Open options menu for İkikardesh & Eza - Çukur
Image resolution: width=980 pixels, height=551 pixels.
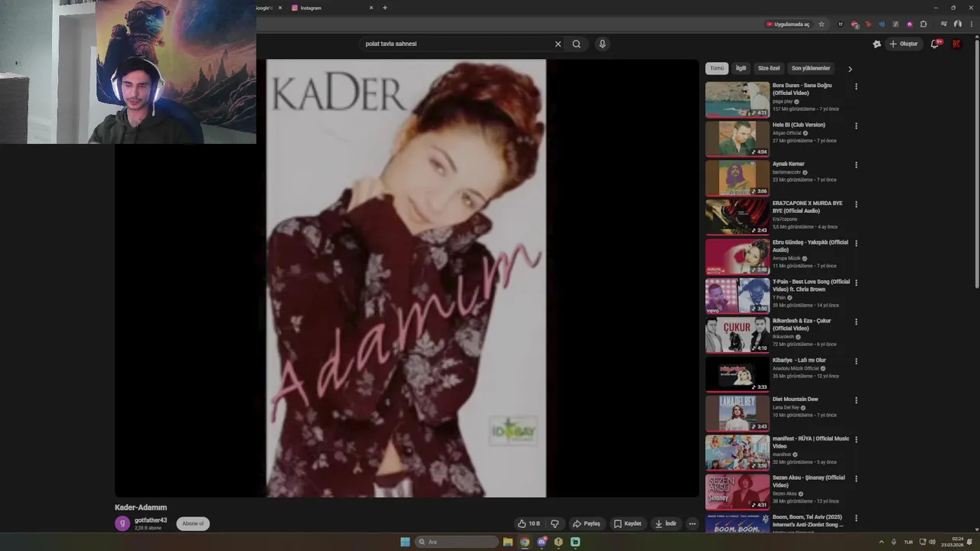point(856,321)
